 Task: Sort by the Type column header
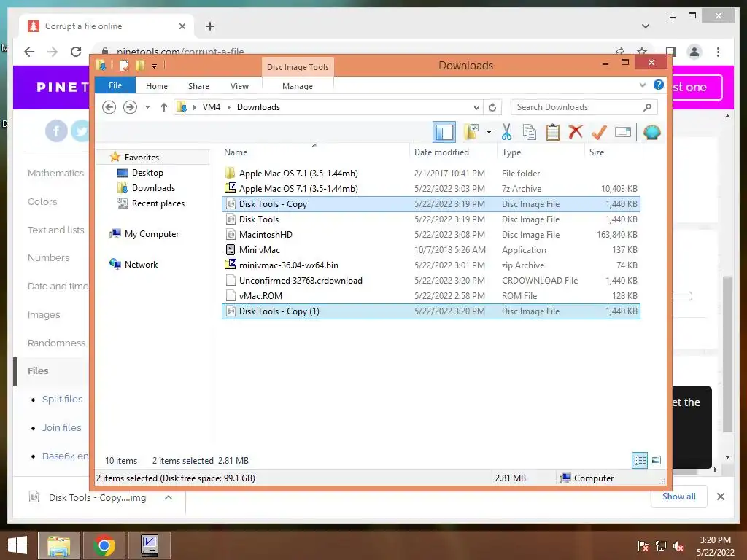click(x=541, y=152)
